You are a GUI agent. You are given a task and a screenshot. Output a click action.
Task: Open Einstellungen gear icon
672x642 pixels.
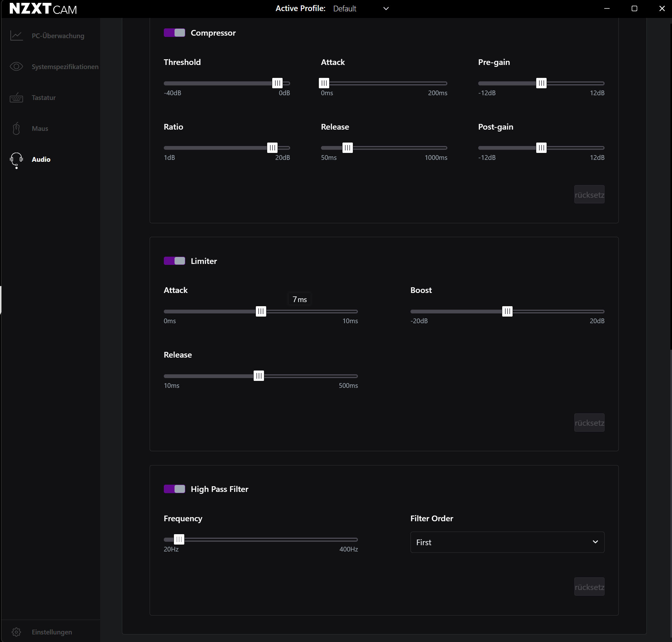pos(16,632)
